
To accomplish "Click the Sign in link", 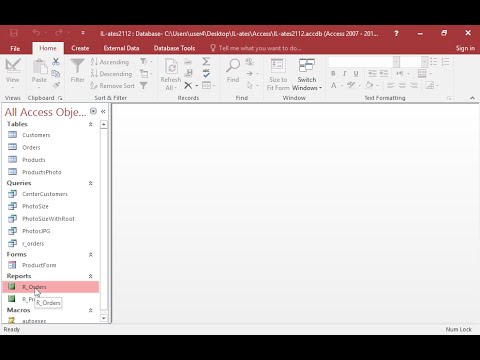I will tap(465, 48).
